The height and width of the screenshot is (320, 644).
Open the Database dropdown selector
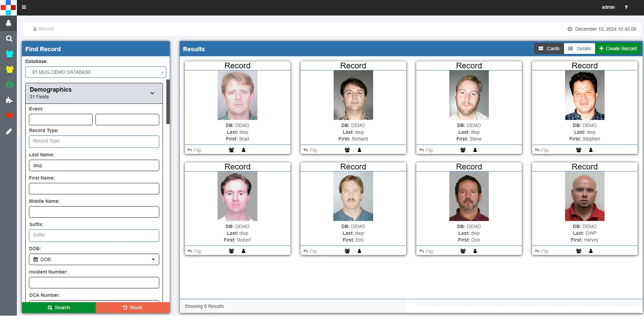point(96,72)
